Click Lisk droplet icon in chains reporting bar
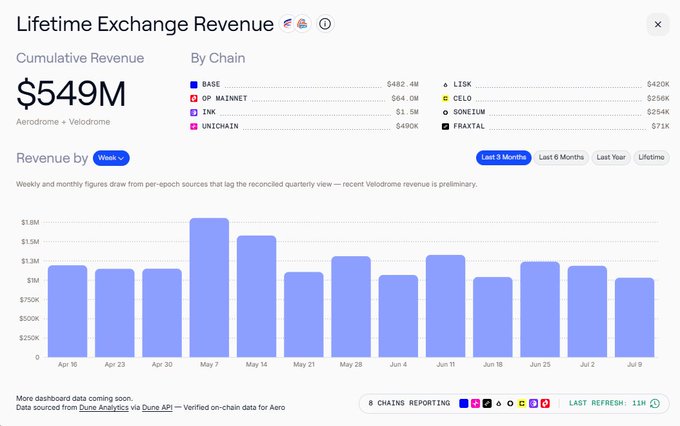Image resolution: width=680 pixels, height=426 pixels. click(499, 403)
